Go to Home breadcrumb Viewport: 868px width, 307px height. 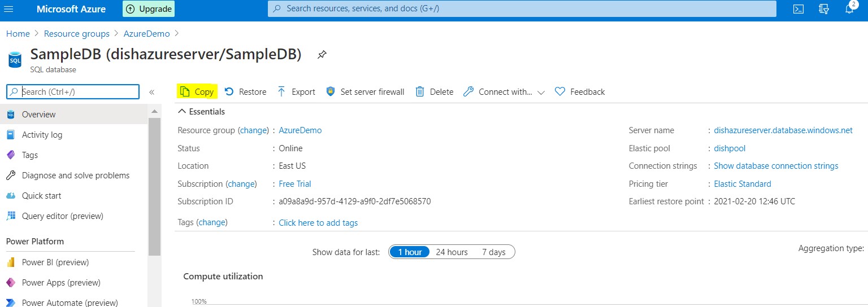coord(18,34)
